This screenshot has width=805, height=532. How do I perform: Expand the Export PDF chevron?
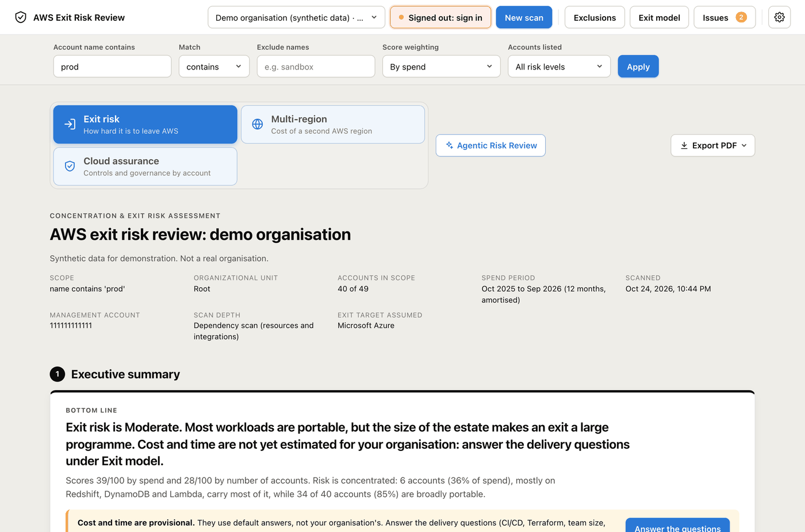744,145
